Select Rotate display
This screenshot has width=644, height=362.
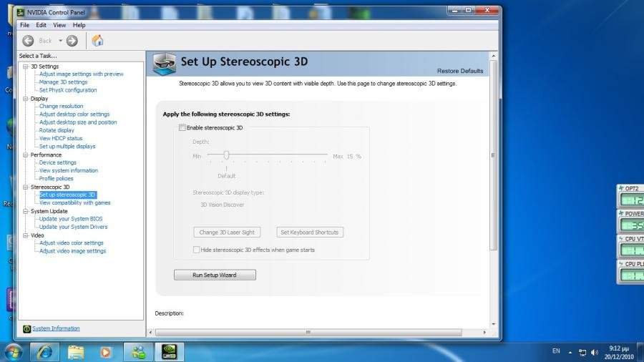tap(57, 130)
